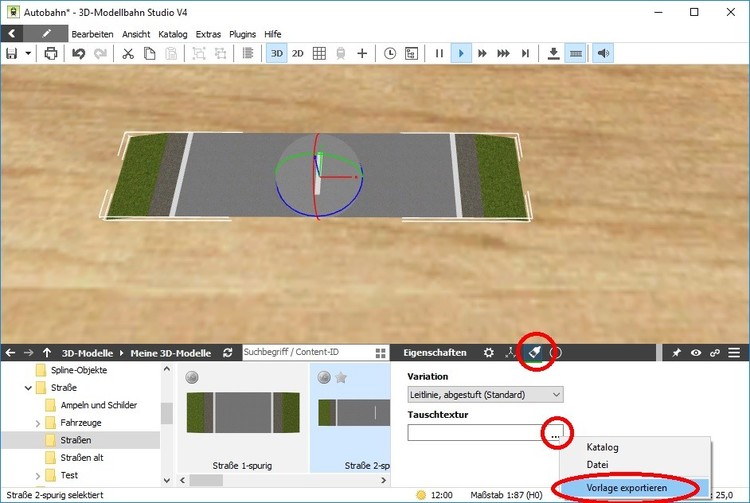Toggle the eye visibility icon in the properties bar
Screen dimensions: 750x503
tap(695, 353)
